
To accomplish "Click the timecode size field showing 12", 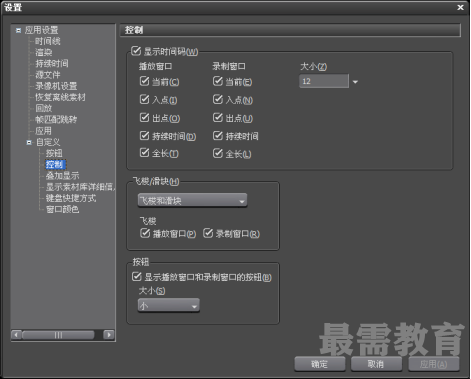I will 324,81.
